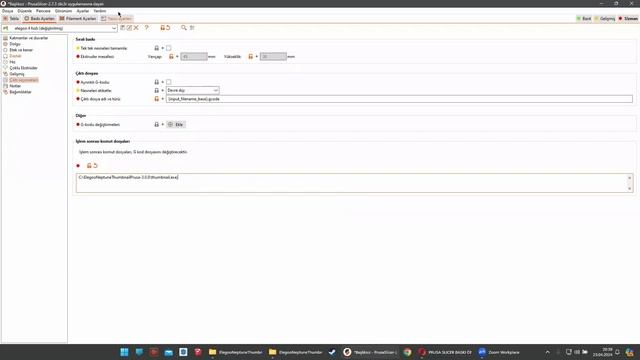Click output filename format field

[x=399, y=99]
